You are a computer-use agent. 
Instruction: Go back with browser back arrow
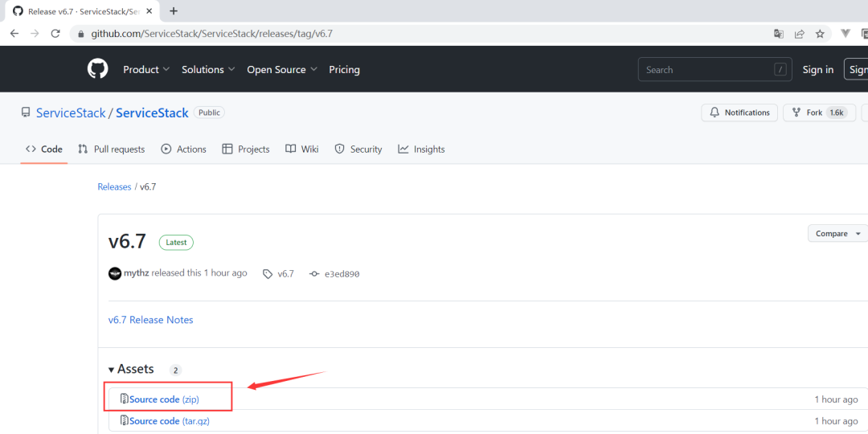[x=14, y=34]
